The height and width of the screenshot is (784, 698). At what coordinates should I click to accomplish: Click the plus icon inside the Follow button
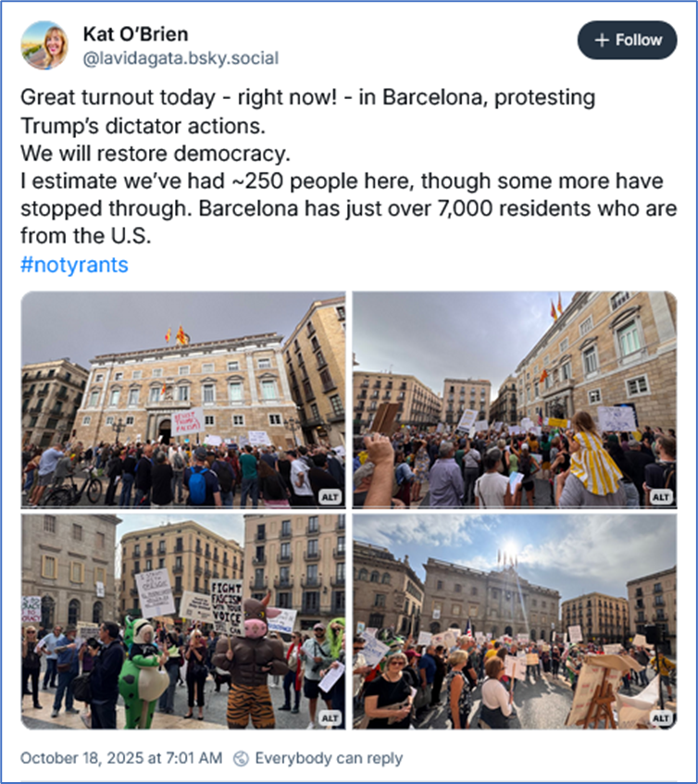[x=602, y=40]
